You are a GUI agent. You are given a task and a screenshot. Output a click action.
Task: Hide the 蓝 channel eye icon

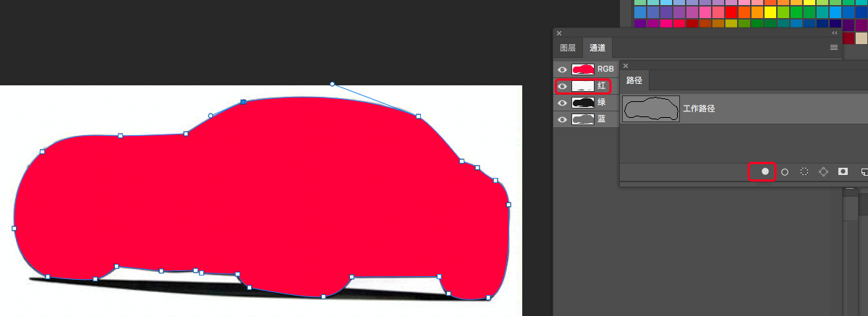pos(563,119)
